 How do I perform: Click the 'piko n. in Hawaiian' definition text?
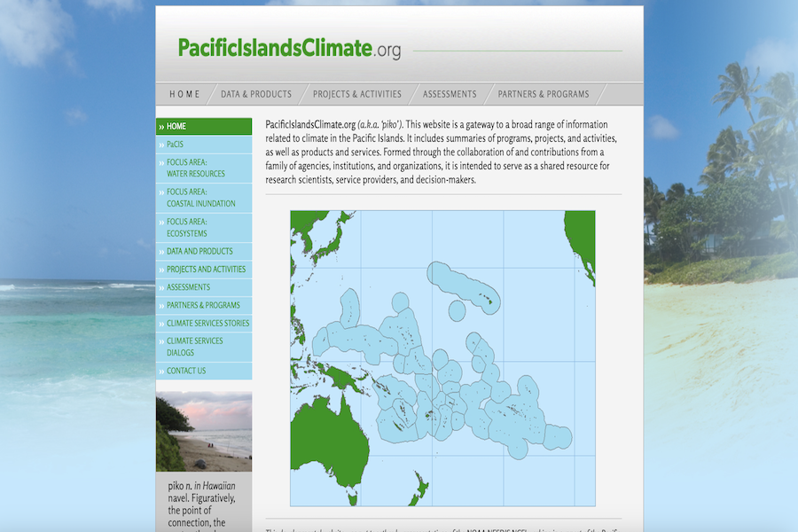tap(201, 504)
